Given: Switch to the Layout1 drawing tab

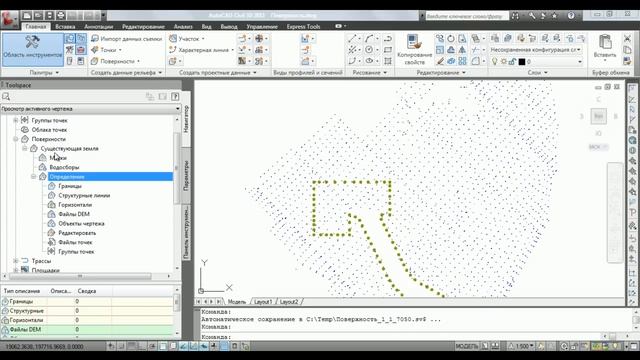Looking at the screenshot, I should point(263,302).
